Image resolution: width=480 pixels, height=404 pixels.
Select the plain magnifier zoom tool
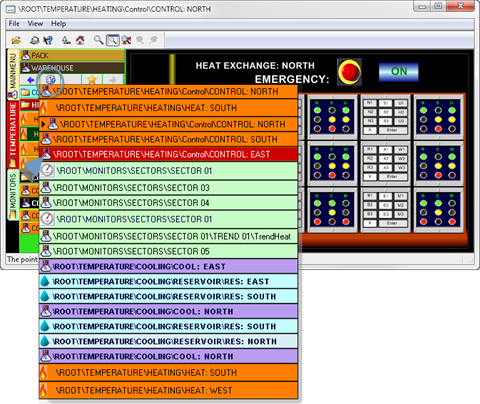point(98,40)
